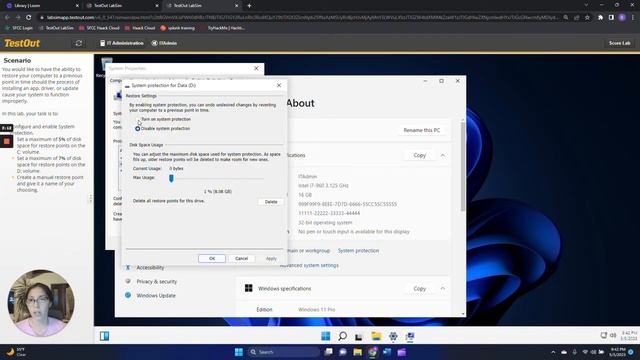Image resolution: width=640 pixels, height=360 pixels.
Task: Click the browser address bar
Action: 300,18
